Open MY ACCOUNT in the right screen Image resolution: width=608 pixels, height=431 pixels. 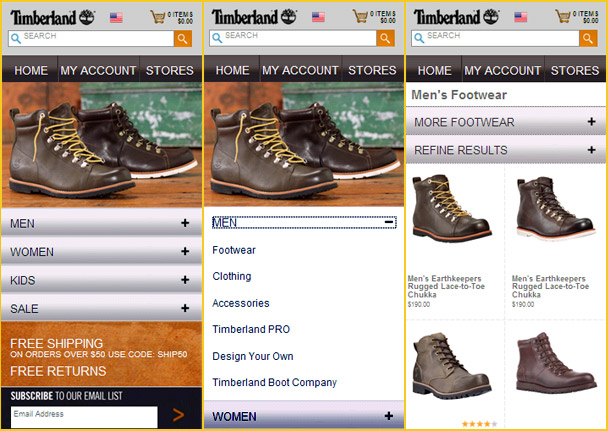(503, 70)
